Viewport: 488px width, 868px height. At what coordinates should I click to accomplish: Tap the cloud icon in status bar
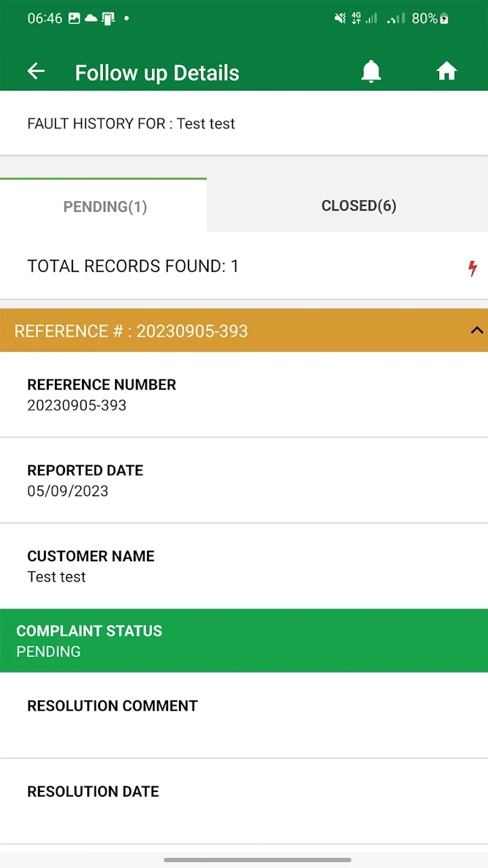pos(91,19)
